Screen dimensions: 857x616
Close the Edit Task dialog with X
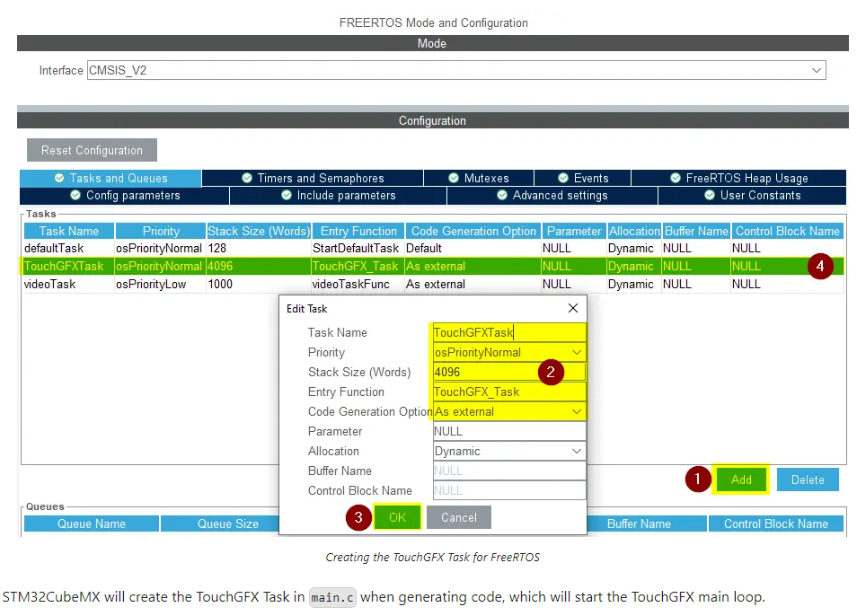click(573, 309)
